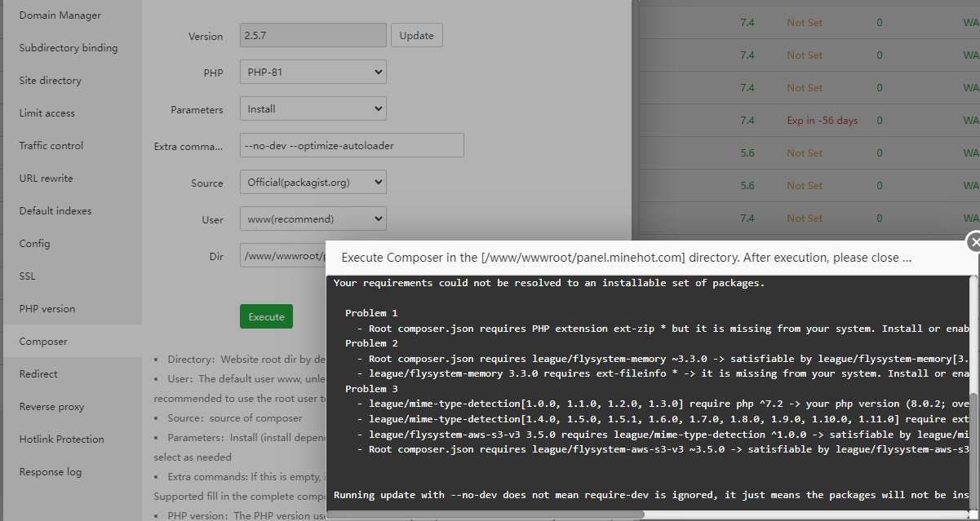The width and height of the screenshot is (980, 521).
Task: Expand the Parameters dropdown showing Install
Action: [x=313, y=109]
